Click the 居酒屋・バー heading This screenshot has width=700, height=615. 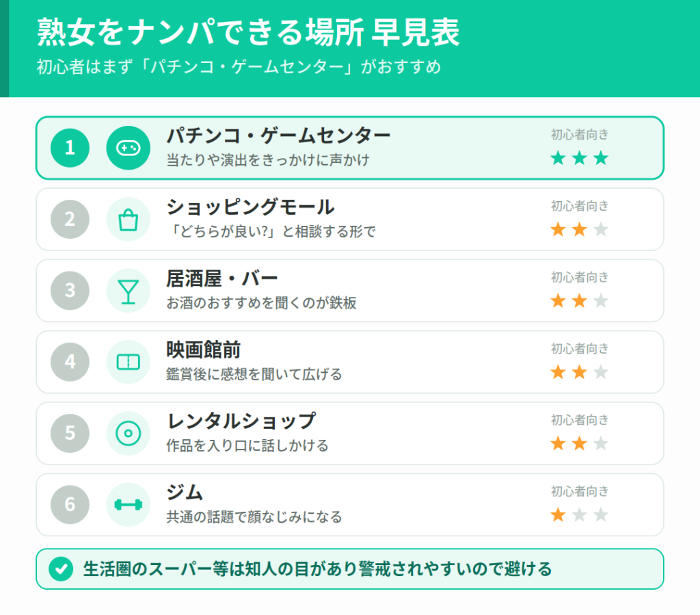[x=222, y=278]
